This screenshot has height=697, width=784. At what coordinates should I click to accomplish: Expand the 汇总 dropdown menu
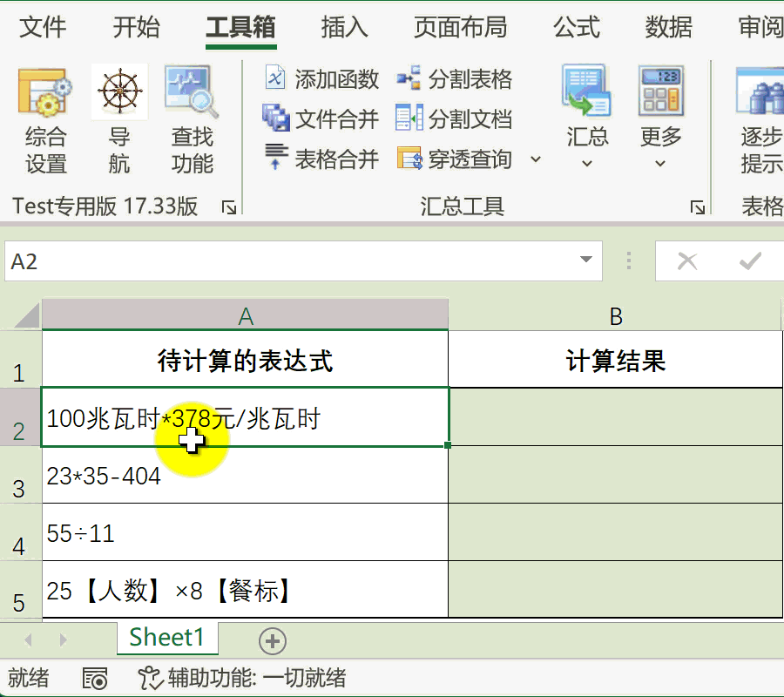click(587, 164)
